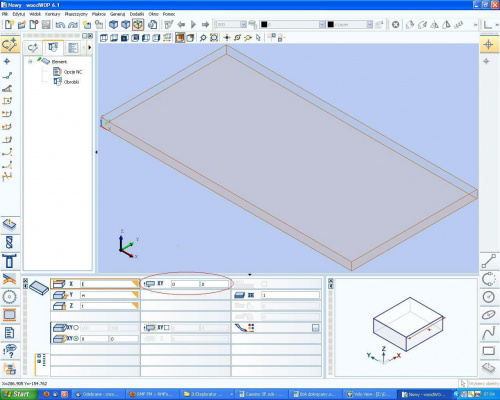Select the rectangle tool on right sidebar
This screenshot has width=500, height=400.
489,351
